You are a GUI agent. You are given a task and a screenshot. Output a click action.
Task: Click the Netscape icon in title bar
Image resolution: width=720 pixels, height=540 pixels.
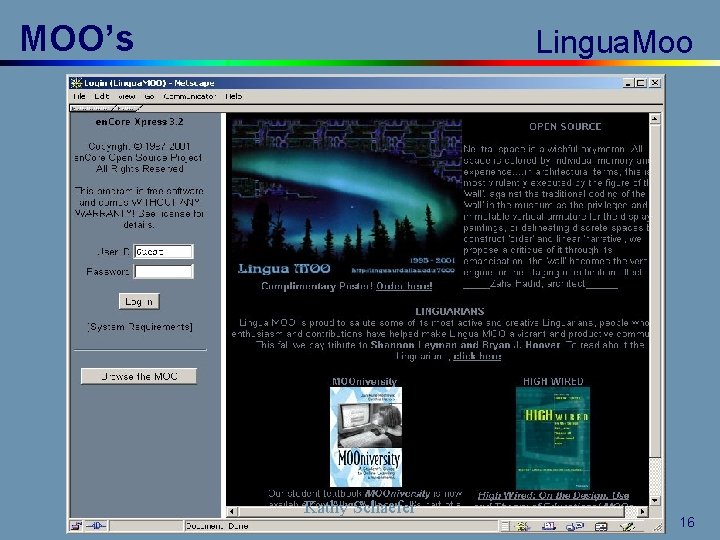pyautogui.click(x=76, y=83)
